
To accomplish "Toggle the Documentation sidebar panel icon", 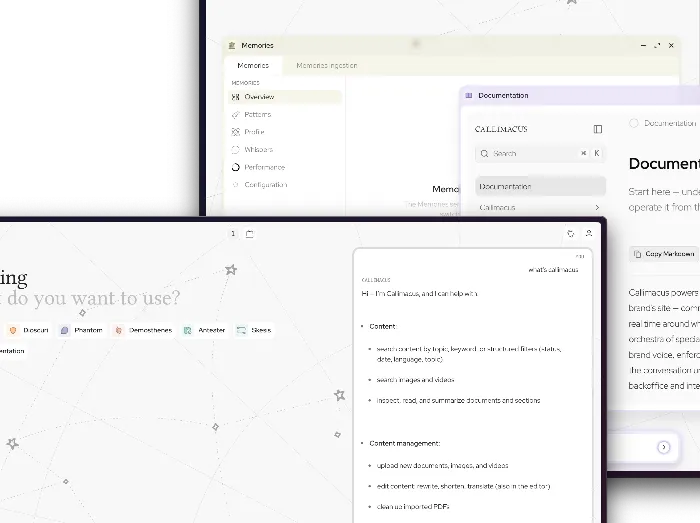I will click(598, 129).
